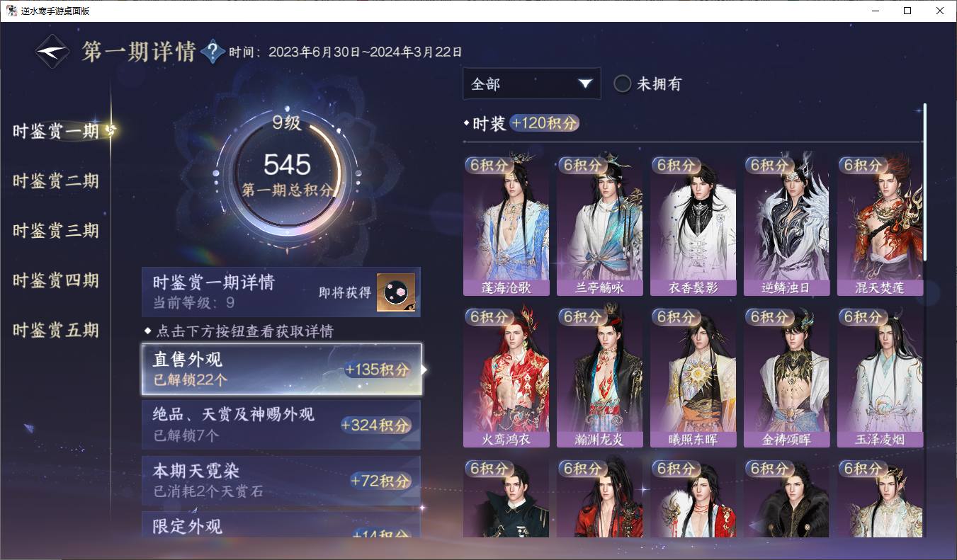Open 绝品、天赏及神赐外观 details
957x560 pixels.
pos(281,424)
